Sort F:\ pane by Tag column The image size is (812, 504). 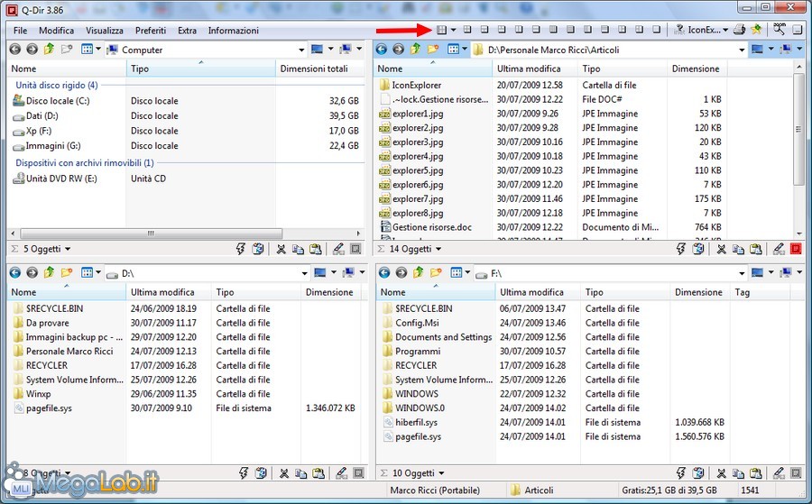[x=760, y=292]
